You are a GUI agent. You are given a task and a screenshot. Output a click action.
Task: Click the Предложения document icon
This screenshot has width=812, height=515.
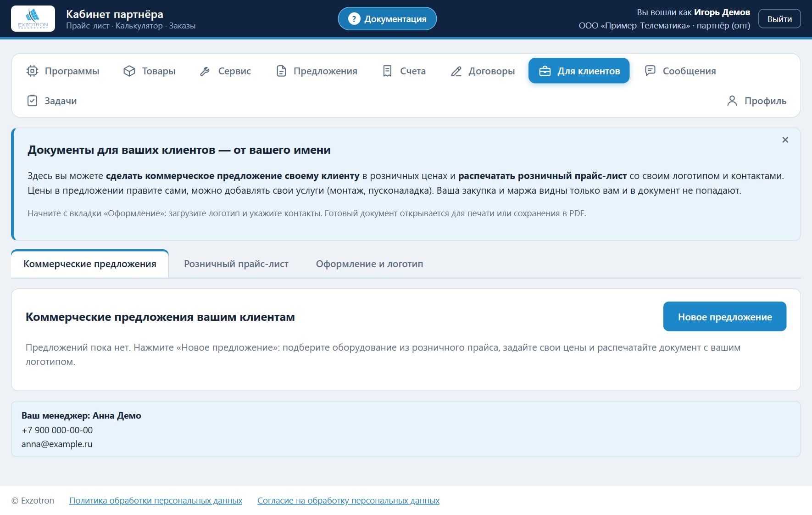click(x=281, y=71)
